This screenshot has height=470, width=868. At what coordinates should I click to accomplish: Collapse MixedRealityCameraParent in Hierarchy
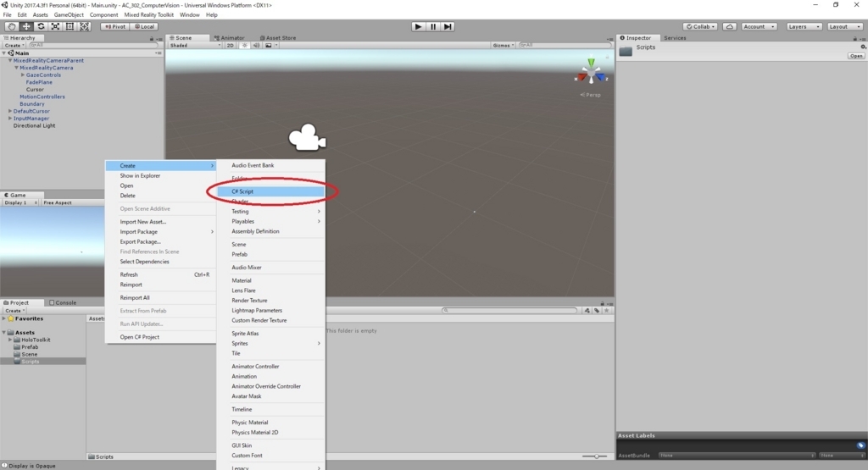tap(10, 60)
